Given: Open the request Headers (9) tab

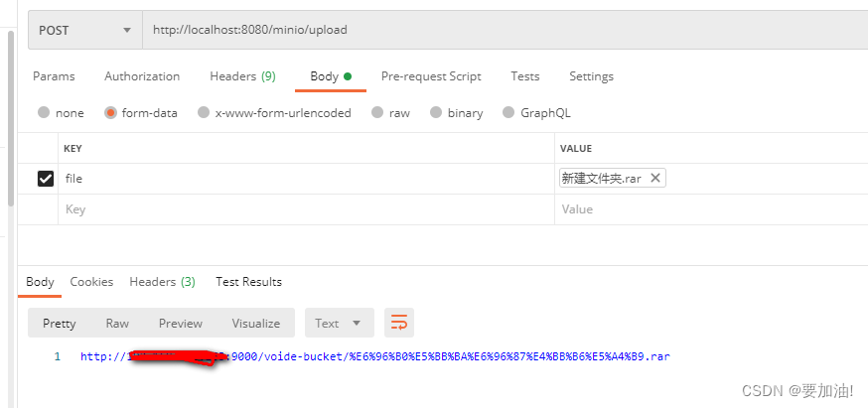Looking at the screenshot, I should point(242,76).
